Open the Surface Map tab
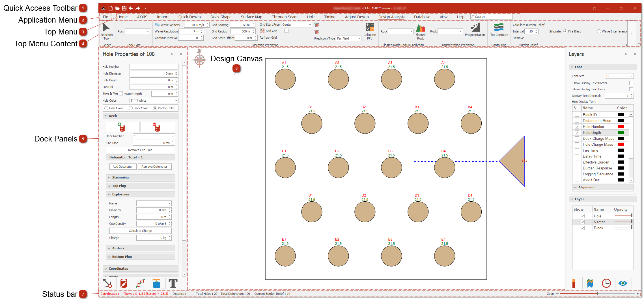The height and width of the screenshot is (303, 644). coord(251,17)
